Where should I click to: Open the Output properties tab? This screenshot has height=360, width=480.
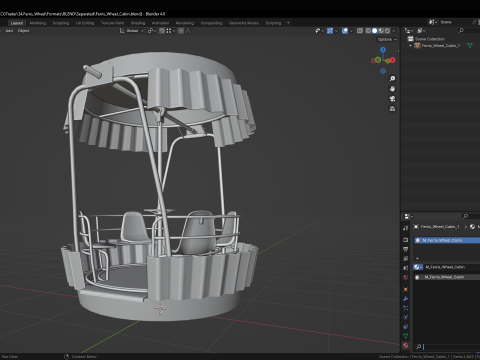[x=405, y=249]
